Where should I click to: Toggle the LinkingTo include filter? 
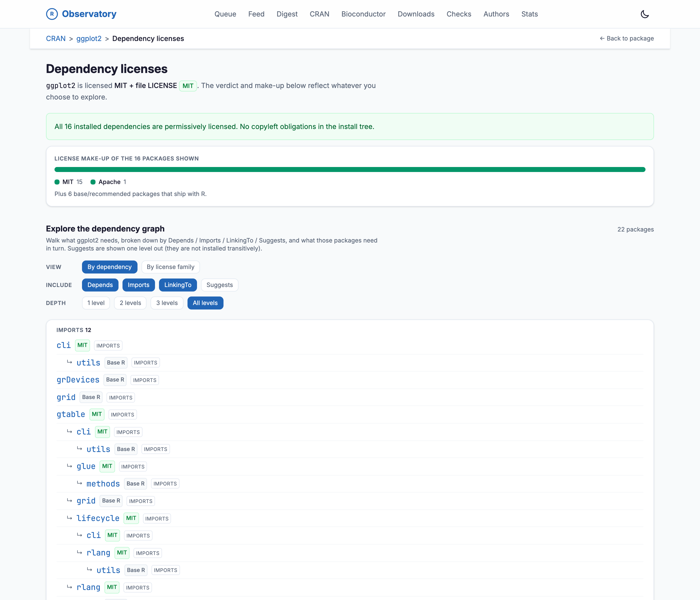pyautogui.click(x=178, y=285)
